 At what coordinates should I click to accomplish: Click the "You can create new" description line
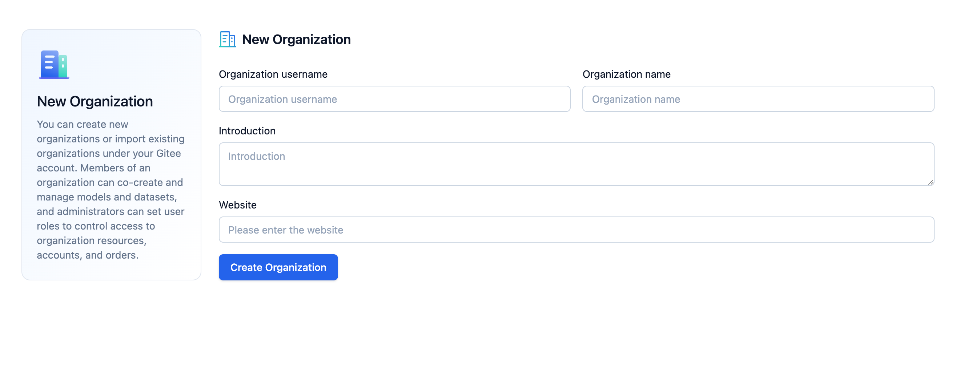click(82, 124)
